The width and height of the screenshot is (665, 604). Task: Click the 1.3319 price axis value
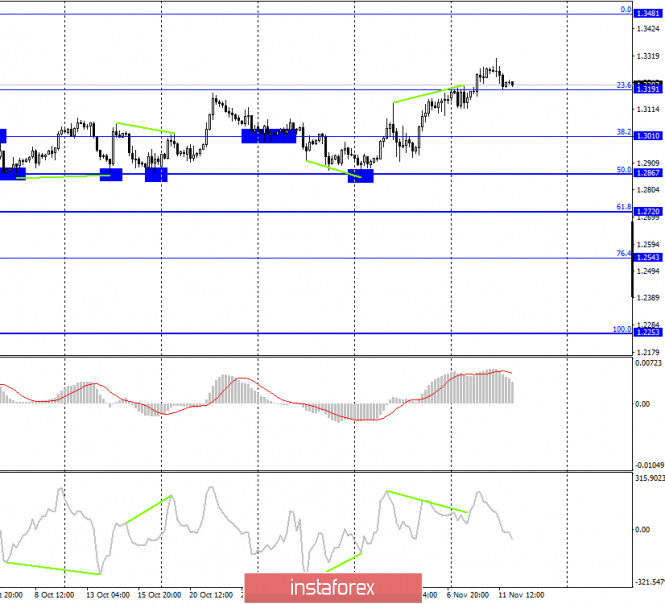click(x=648, y=56)
